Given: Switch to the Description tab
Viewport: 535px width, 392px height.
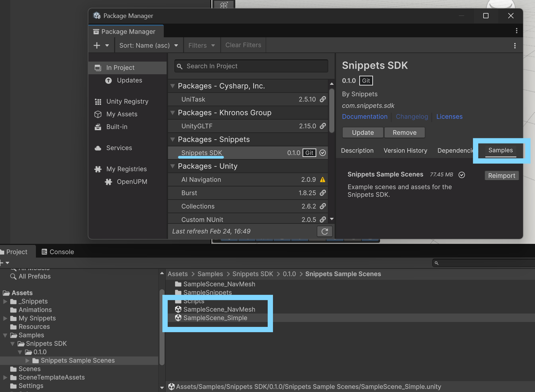Looking at the screenshot, I should tap(357, 151).
